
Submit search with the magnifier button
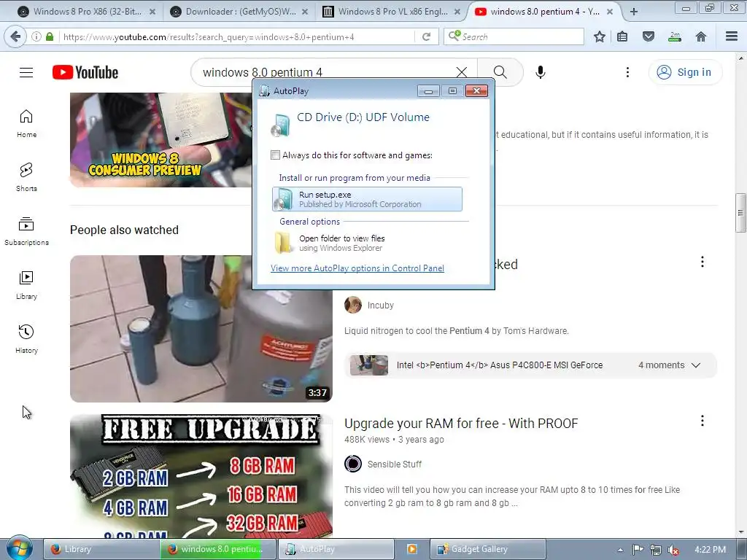[500, 72]
